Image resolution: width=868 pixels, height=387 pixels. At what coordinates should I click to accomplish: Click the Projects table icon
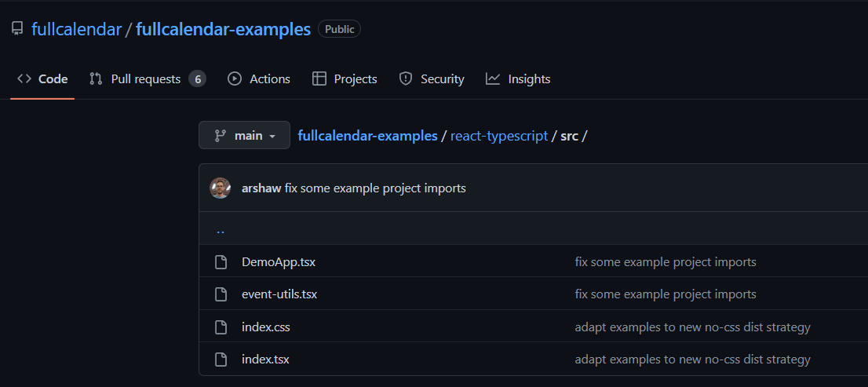pos(319,78)
